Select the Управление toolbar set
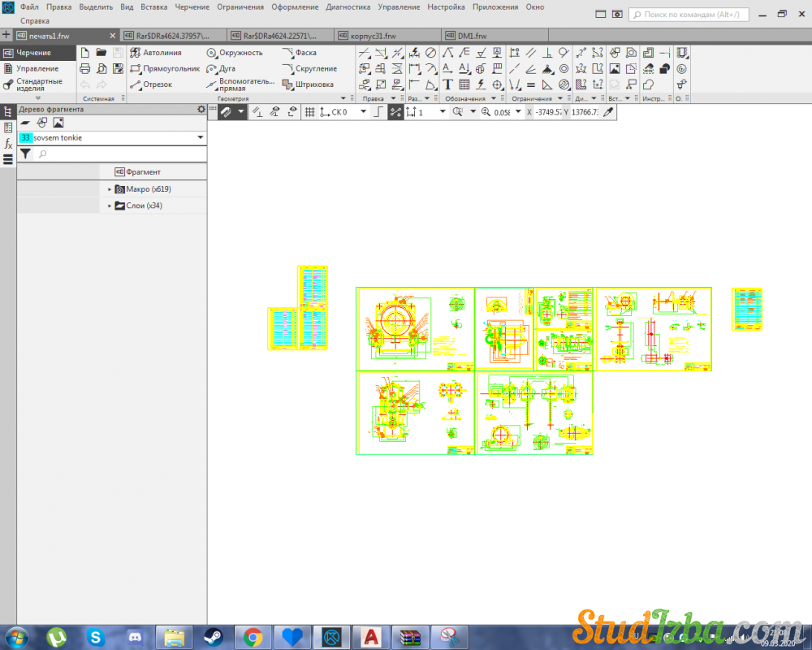 click(37, 69)
